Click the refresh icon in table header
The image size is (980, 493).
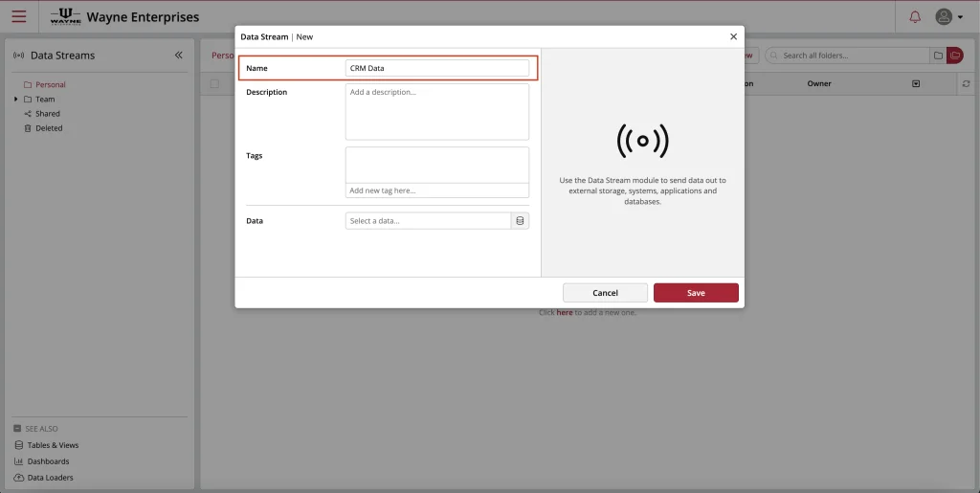coord(966,83)
